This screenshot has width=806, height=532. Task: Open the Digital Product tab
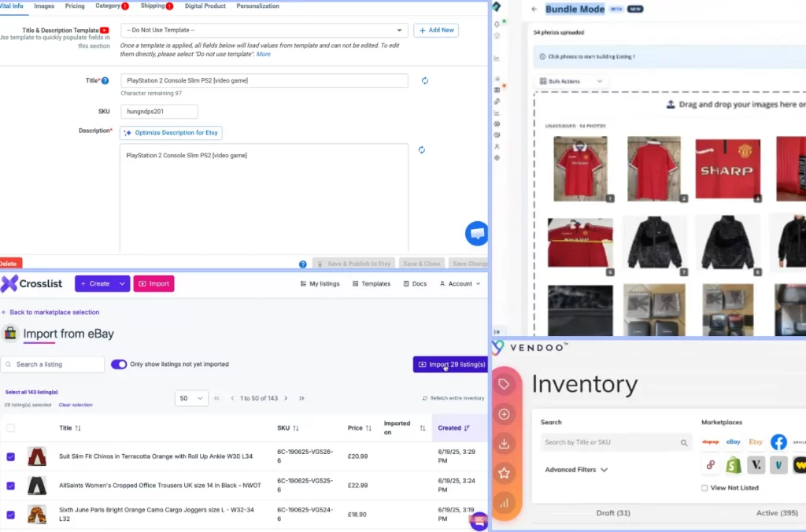(205, 6)
